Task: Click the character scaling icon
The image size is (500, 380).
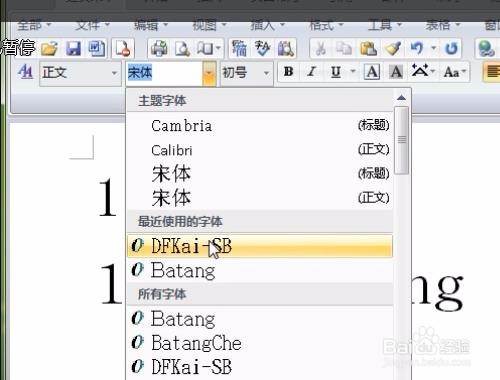Action: coord(420,71)
